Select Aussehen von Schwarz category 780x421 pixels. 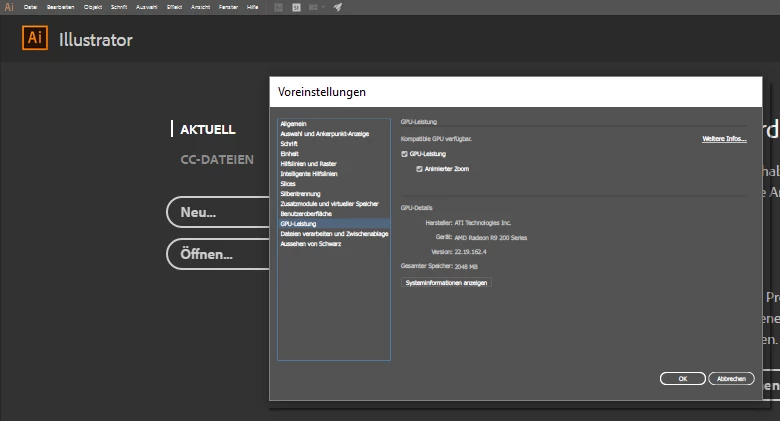click(x=334, y=244)
